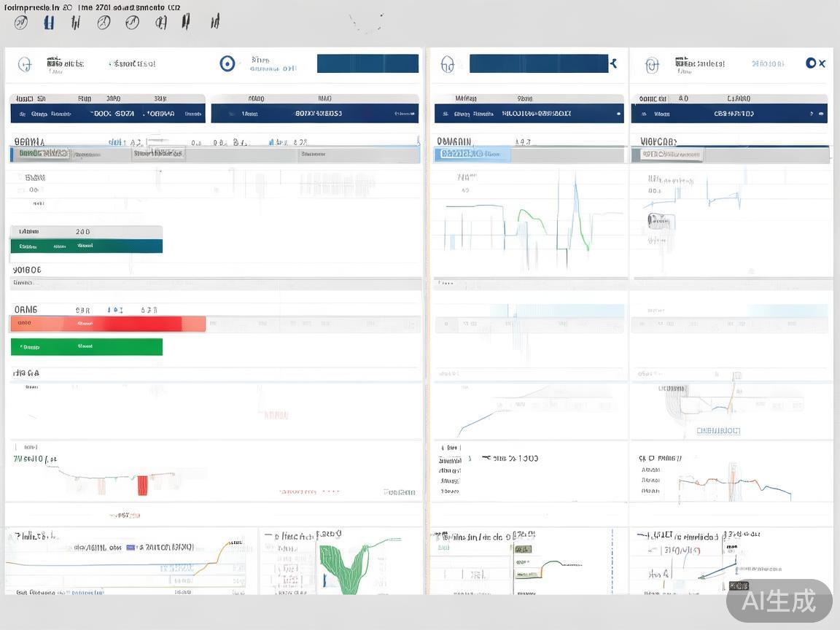Viewport: 840px width, 630px height.
Task: Expand the arrow on the fourth panel's navy bar
Action: pos(813,114)
